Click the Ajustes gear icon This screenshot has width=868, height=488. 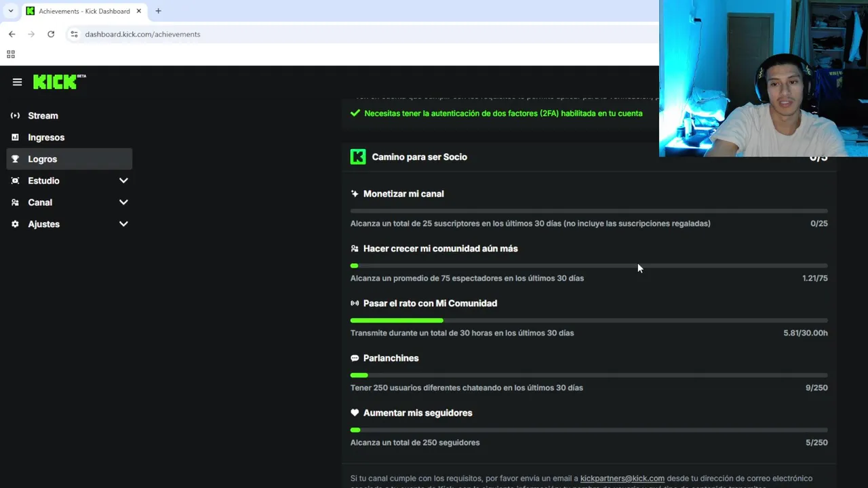15,224
